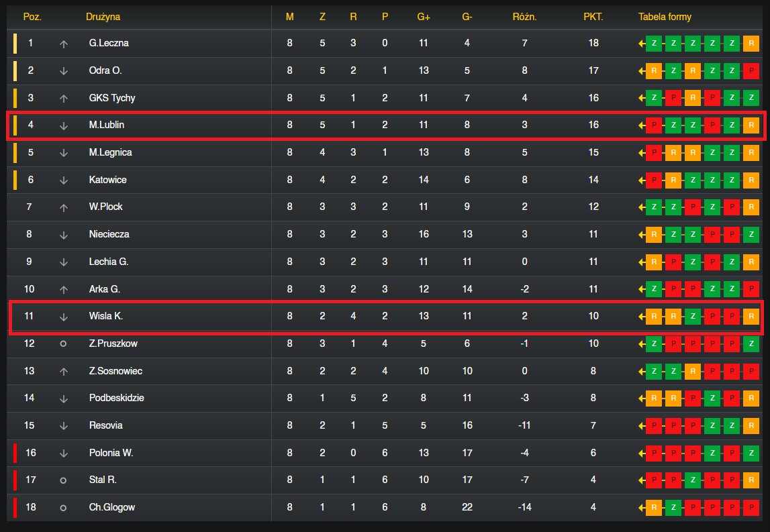Screen dimensions: 770x532
Task: Open the Podbeskidzie team link
Action: pyautogui.click(x=116, y=398)
